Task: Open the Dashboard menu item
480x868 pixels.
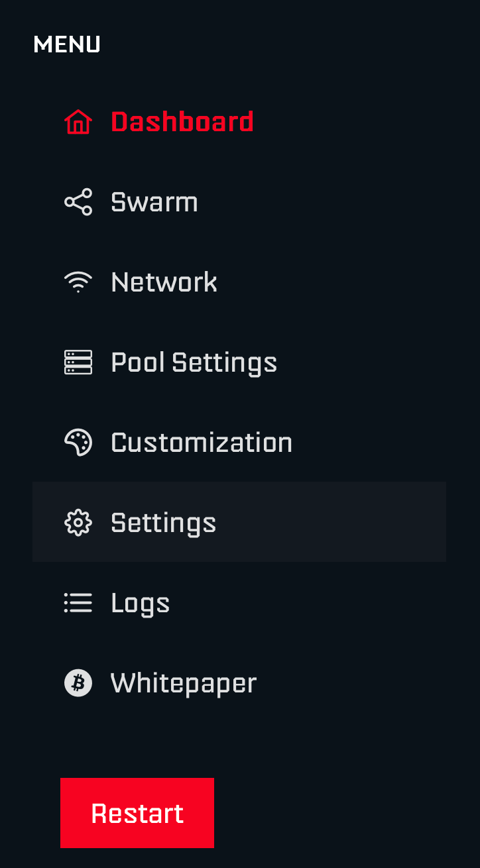Action: click(x=182, y=122)
